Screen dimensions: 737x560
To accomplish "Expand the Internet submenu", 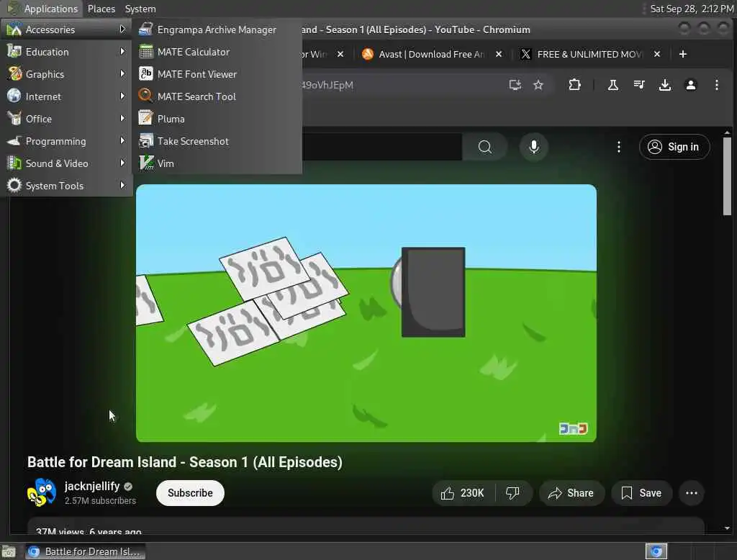I will [x=66, y=96].
